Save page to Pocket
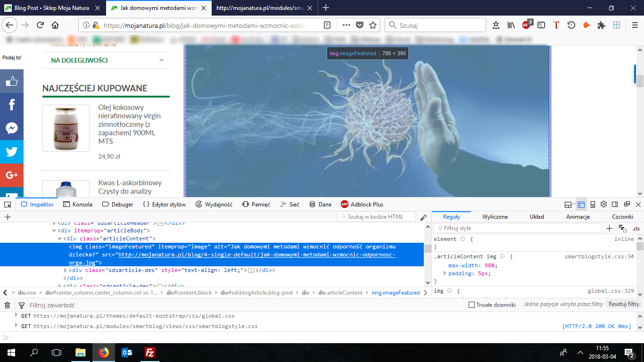 [359, 25]
